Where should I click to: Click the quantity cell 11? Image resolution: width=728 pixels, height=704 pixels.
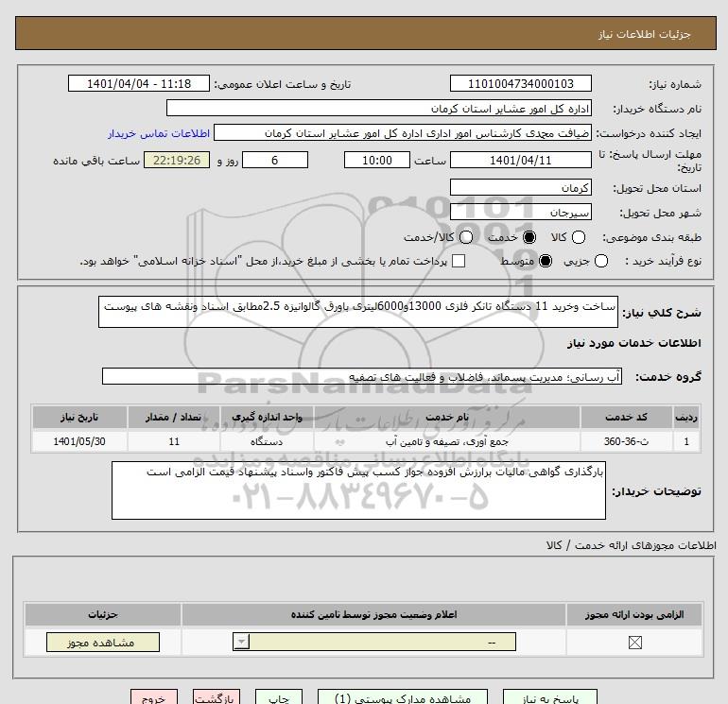(x=173, y=441)
